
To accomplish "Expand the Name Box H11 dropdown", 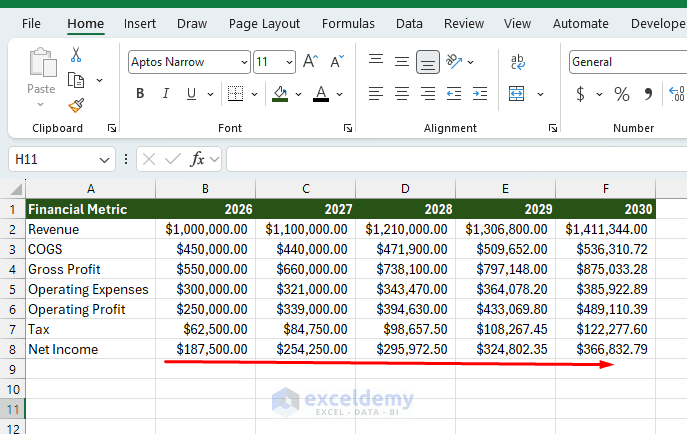I will [x=104, y=160].
